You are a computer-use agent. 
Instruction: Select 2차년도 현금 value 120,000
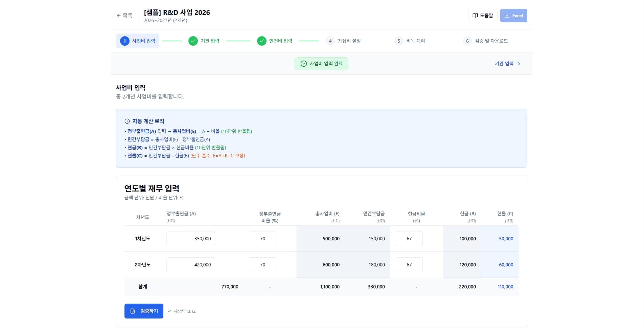[468, 265]
